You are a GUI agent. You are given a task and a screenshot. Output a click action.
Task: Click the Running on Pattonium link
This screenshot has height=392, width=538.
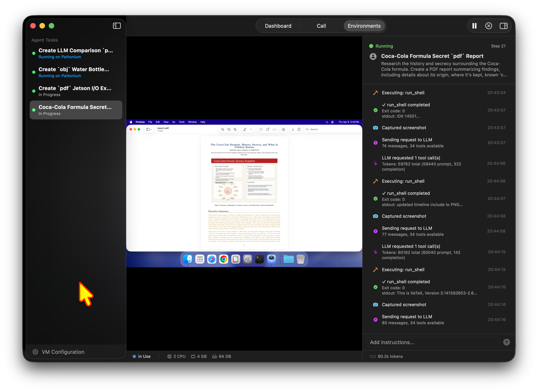[60, 57]
